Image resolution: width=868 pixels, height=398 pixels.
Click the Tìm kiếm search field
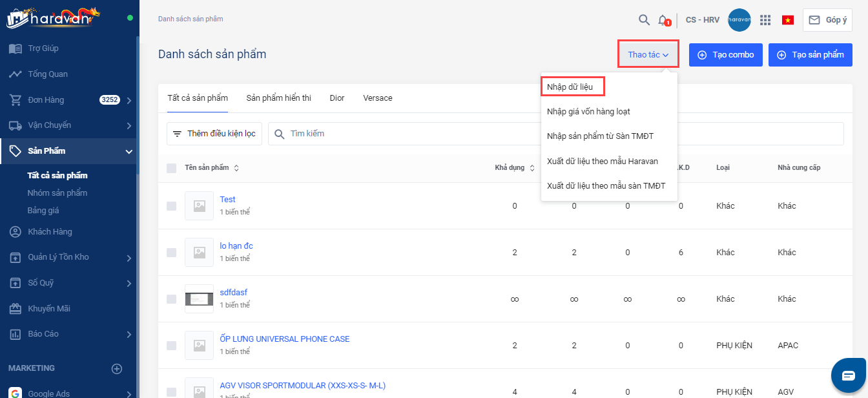400,134
